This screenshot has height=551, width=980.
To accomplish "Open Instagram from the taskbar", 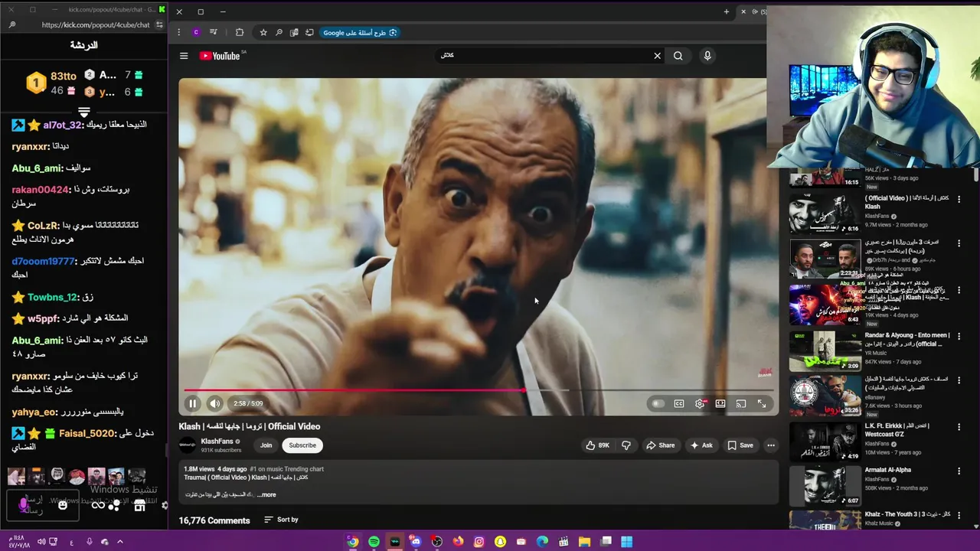I will coord(479,542).
